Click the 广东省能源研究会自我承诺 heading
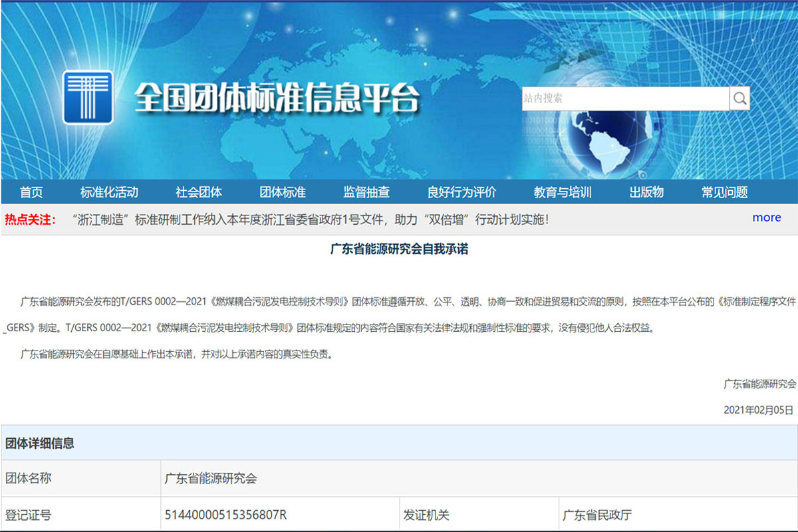The width and height of the screenshot is (798, 532). tap(399, 249)
